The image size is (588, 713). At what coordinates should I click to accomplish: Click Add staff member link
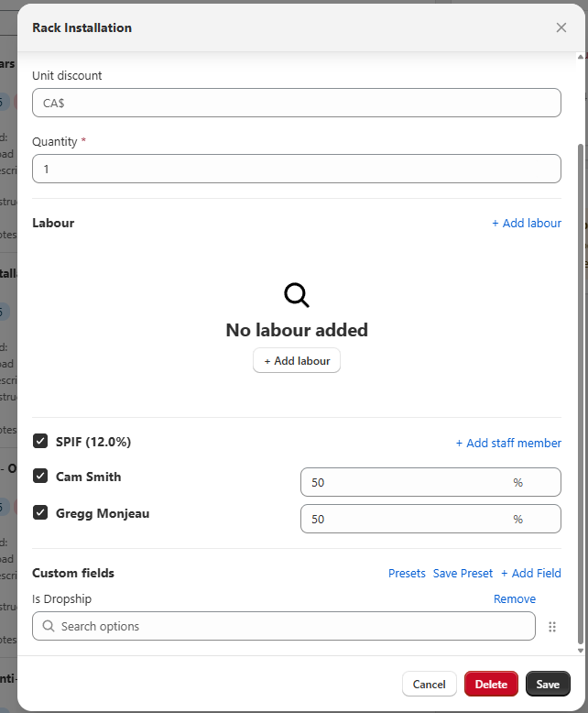point(508,444)
